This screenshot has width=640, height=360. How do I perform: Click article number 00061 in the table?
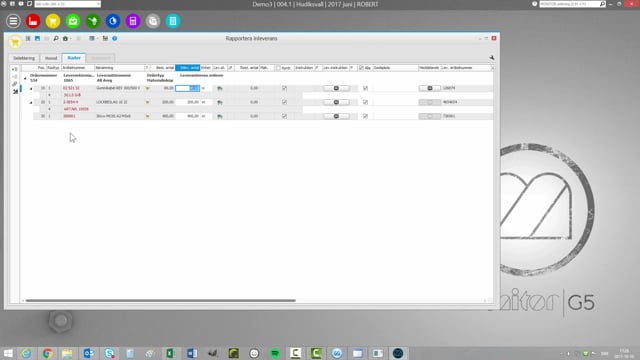69,116
